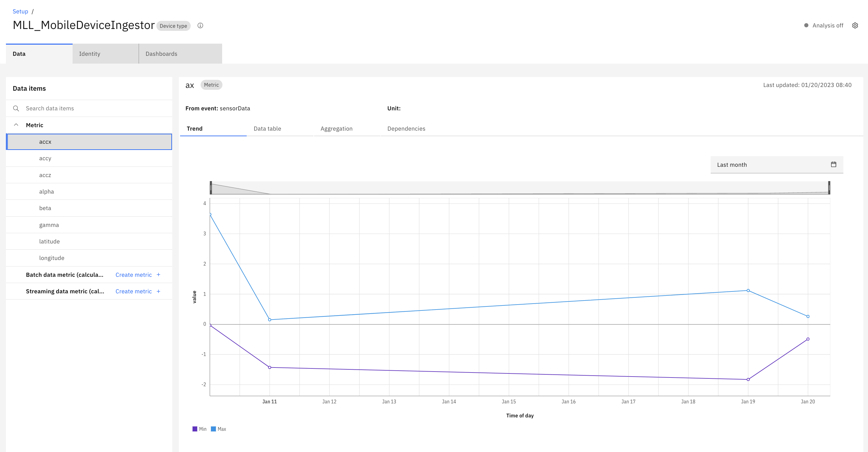Click the Jan 15 axis label
The width and height of the screenshot is (868, 452).
coord(508,402)
